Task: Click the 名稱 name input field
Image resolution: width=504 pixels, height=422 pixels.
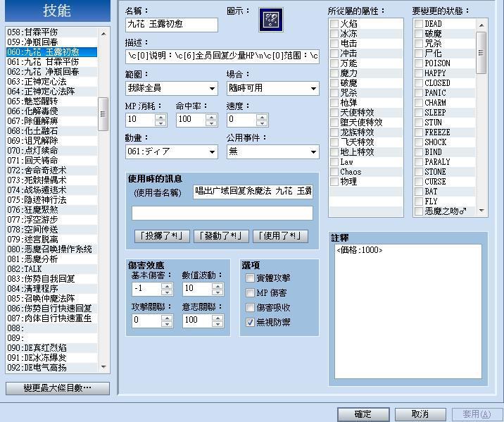Action: (172, 25)
